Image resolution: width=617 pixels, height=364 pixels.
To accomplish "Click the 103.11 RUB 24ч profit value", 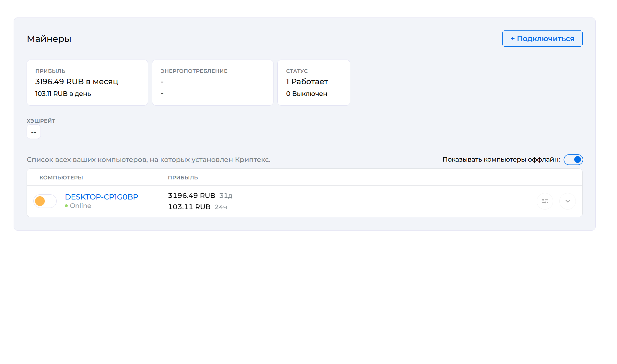I will [197, 207].
